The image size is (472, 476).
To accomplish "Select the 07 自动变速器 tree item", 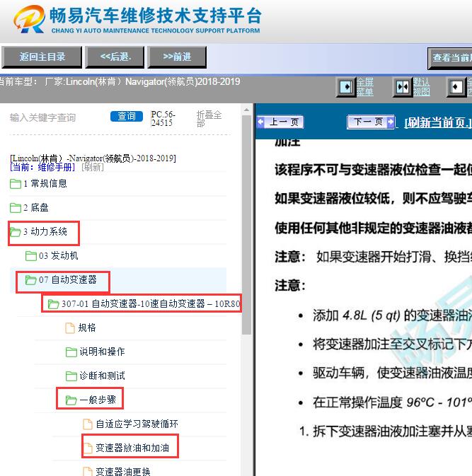I will pyautogui.click(x=67, y=280).
